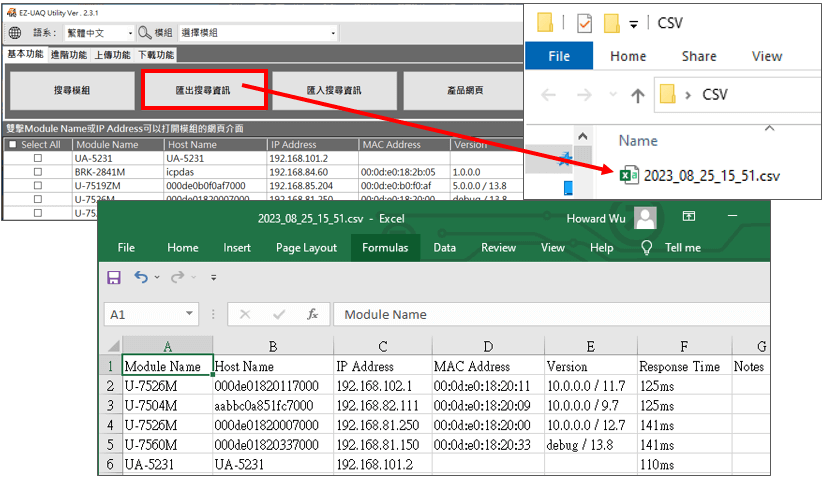
Task: Click cell containing 192.168.82.111
Action: pyautogui.click(x=383, y=405)
